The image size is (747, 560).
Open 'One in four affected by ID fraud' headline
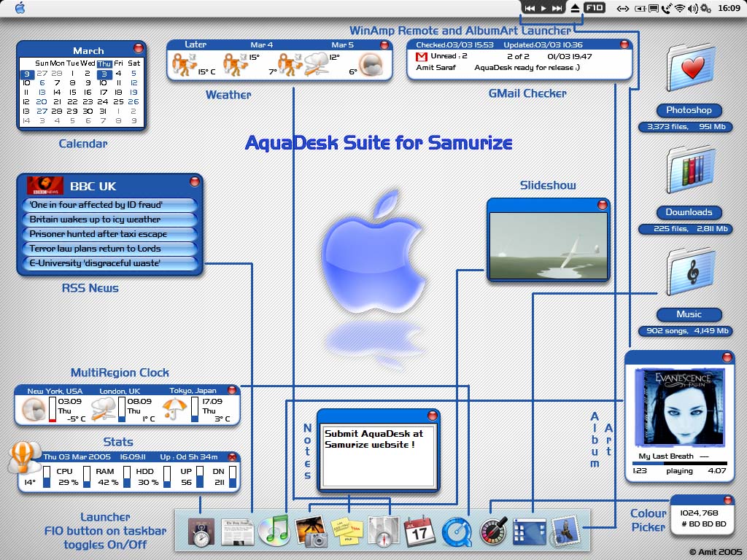pyautogui.click(x=109, y=205)
